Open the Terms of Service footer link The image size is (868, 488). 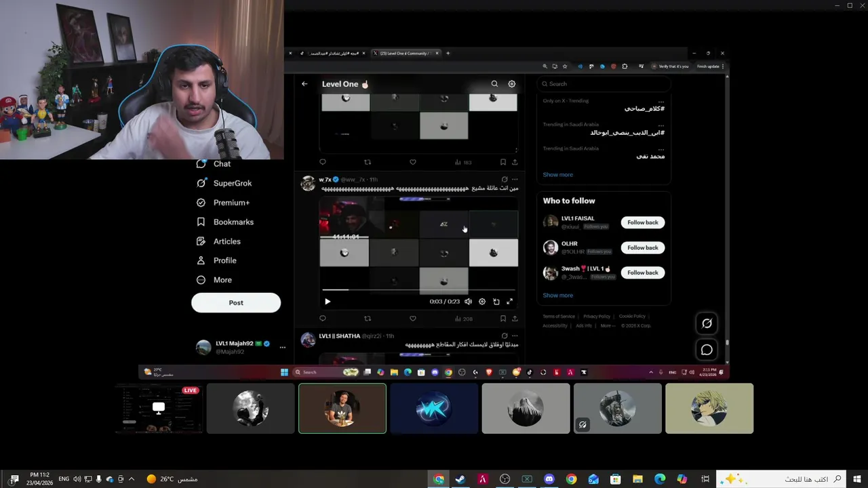coord(559,317)
